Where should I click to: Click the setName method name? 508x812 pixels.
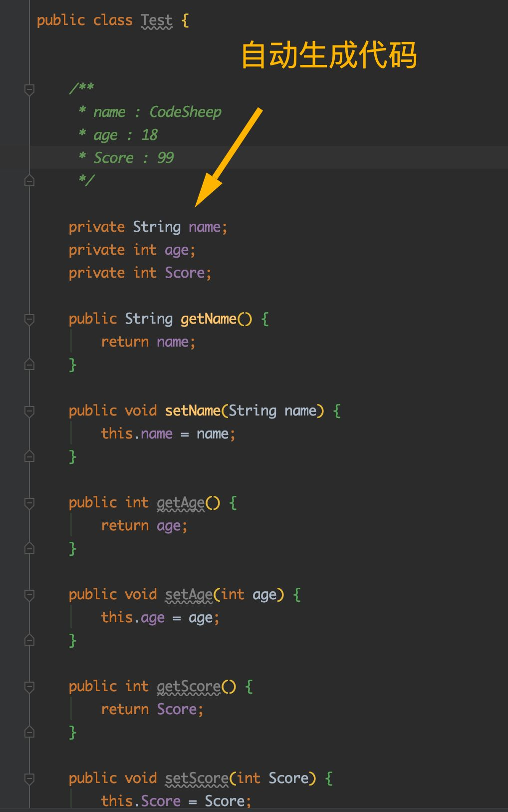tap(193, 410)
